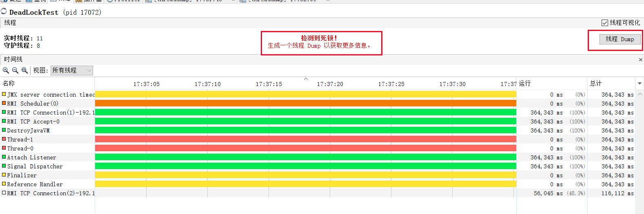Open the 视图 所有线程 dropdown
Image resolution: width=644 pixels, height=214 pixels.
[72, 71]
